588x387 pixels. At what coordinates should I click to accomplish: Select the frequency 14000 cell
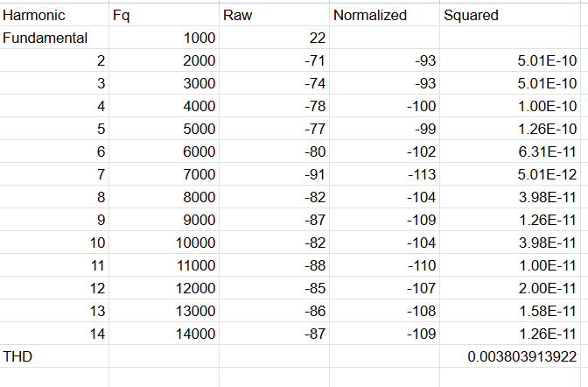[164, 334]
